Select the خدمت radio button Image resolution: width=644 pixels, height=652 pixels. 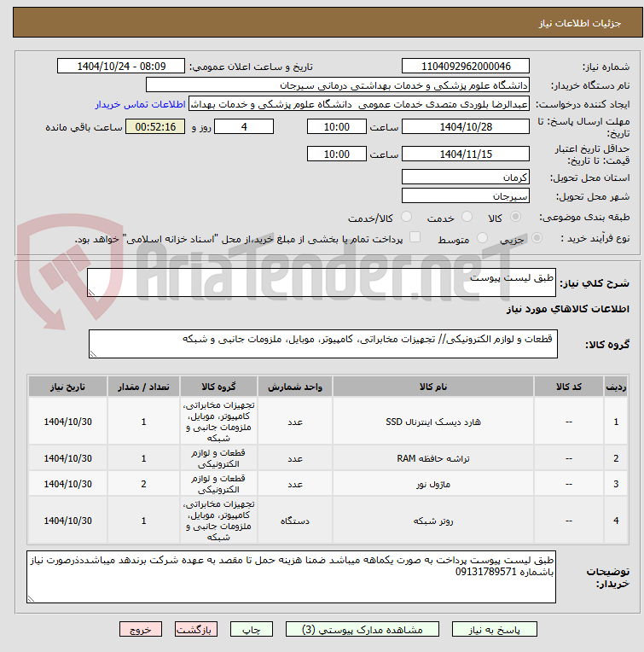tap(467, 217)
